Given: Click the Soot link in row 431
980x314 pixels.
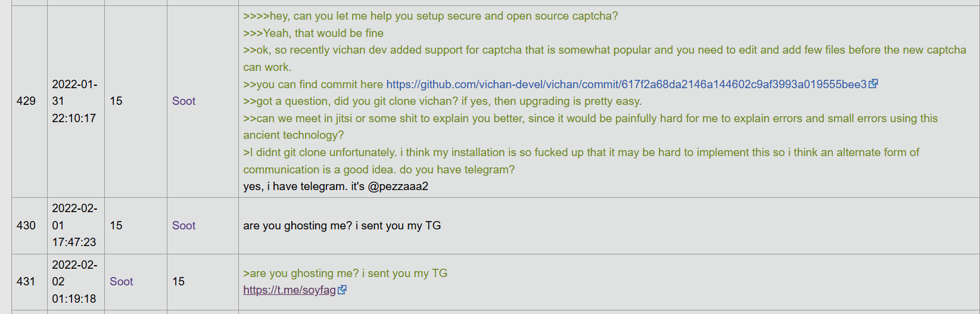Looking at the screenshot, I should (x=121, y=282).
